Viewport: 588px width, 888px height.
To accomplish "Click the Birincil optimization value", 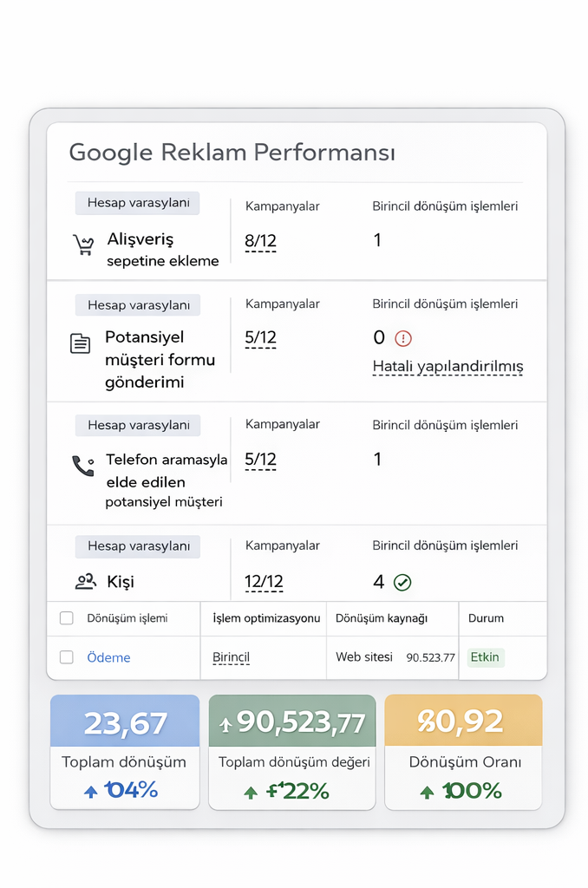I will pos(231,657).
